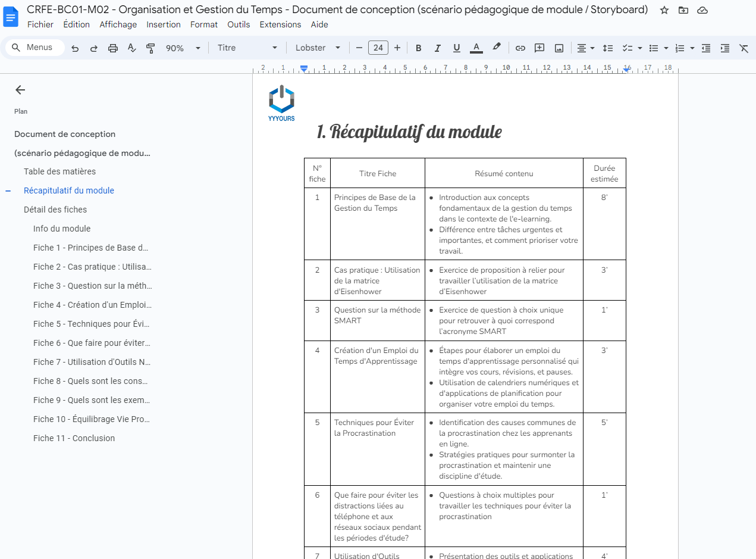Insert an image
Image resolution: width=756 pixels, height=559 pixels.
pyautogui.click(x=559, y=48)
